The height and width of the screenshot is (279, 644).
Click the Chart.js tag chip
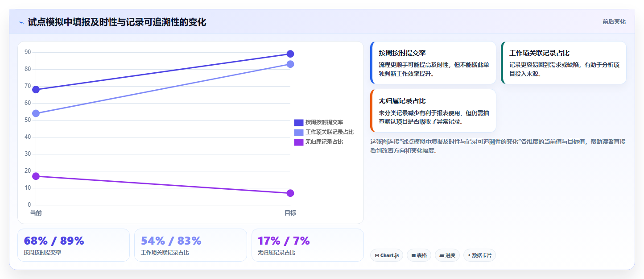387,255
